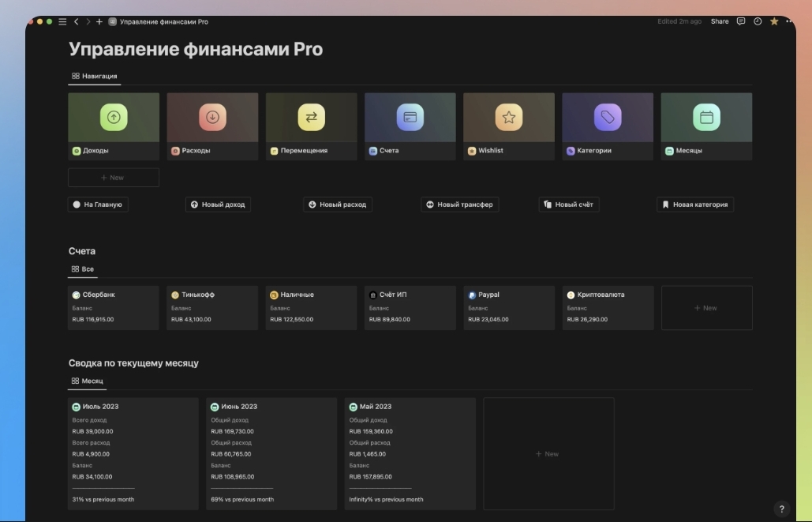This screenshot has height=522, width=812.
Task: Open page history clock icon
Action: [758, 21]
